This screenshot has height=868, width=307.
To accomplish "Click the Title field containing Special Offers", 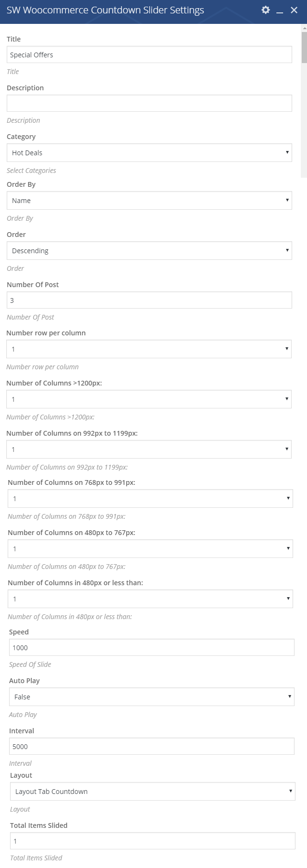I will 149,54.
